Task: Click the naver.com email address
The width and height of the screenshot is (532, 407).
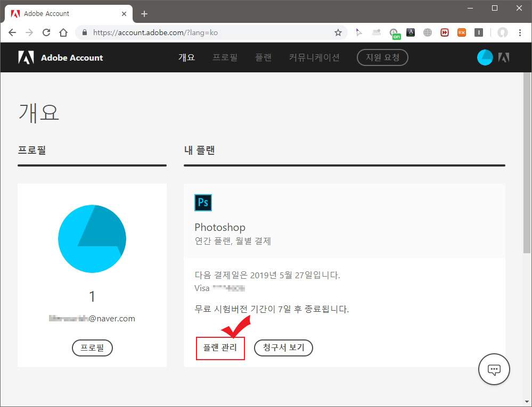Action: (x=92, y=319)
